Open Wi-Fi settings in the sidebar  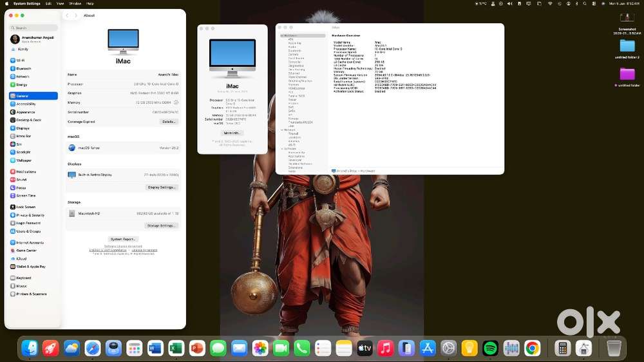21,60
